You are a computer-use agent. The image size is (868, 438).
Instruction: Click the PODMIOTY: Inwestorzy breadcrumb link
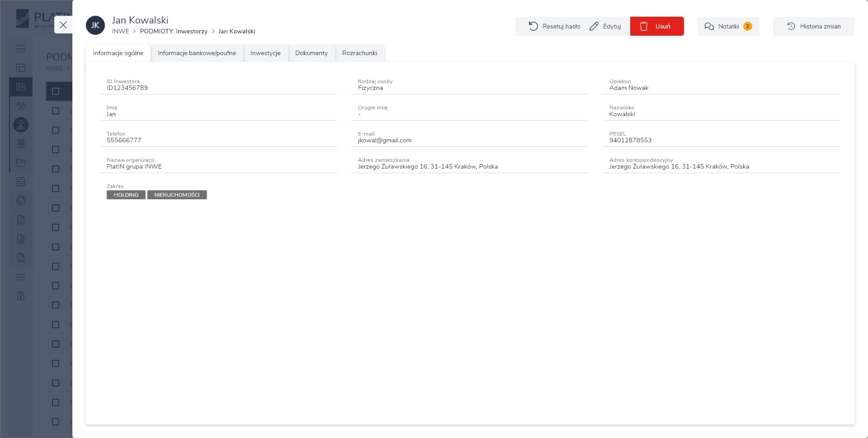174,31
